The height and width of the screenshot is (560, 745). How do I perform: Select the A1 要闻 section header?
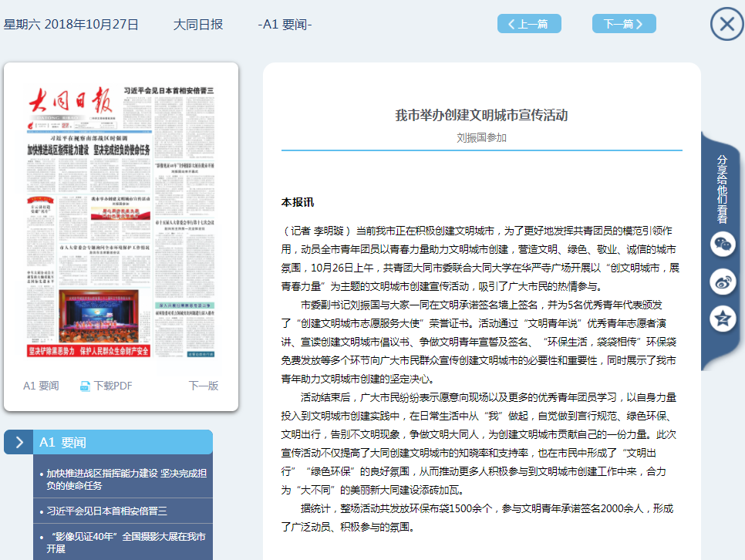coord(123,442)
